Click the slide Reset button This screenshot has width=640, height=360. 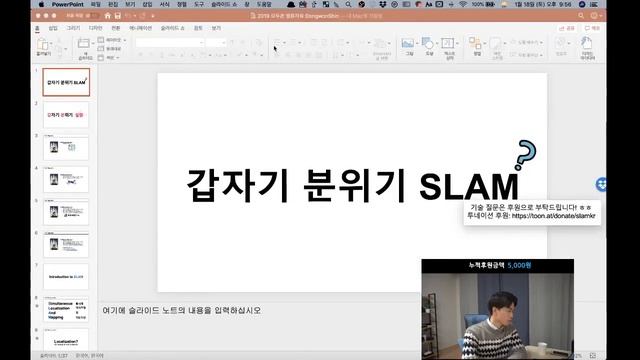[110, 49]
